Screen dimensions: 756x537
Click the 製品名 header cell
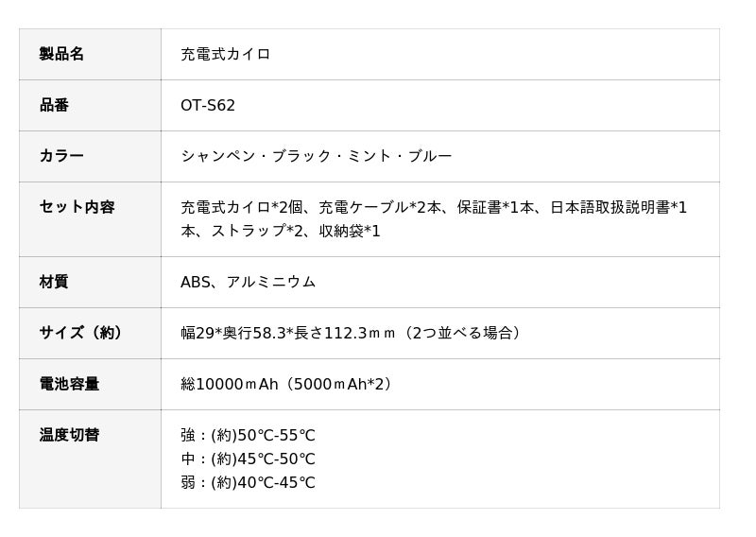(61, 54)
